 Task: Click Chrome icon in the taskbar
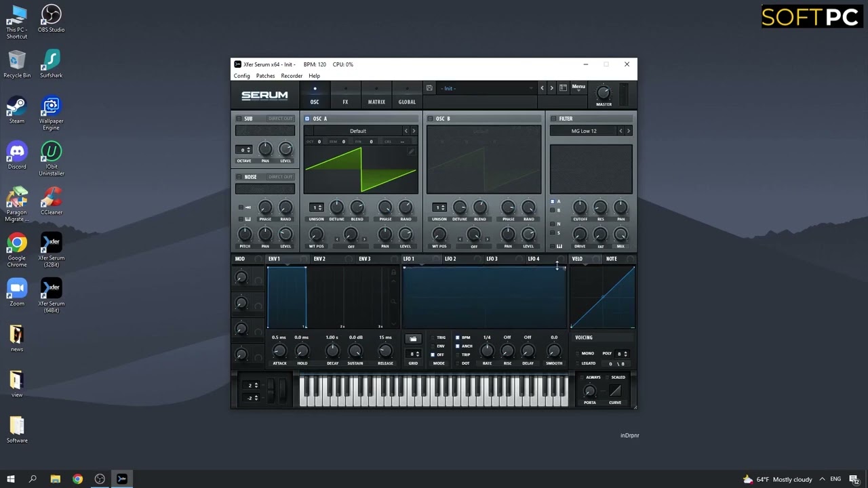77,479
